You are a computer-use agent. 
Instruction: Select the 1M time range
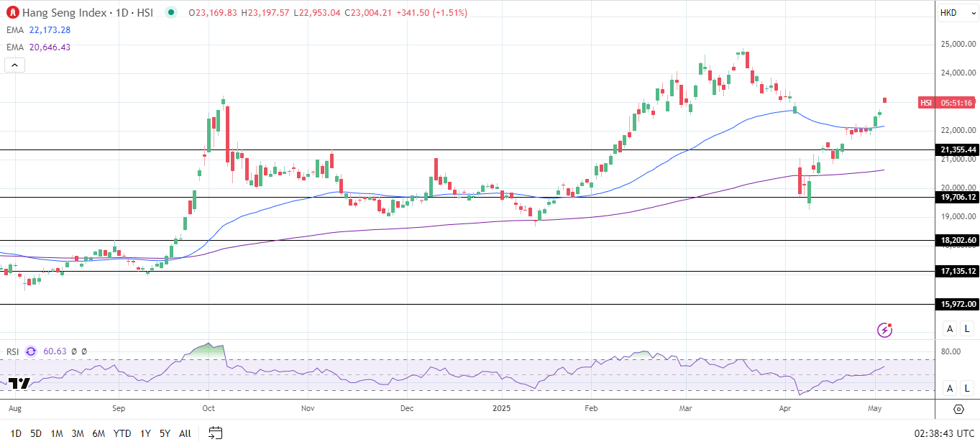pos(57,433)
